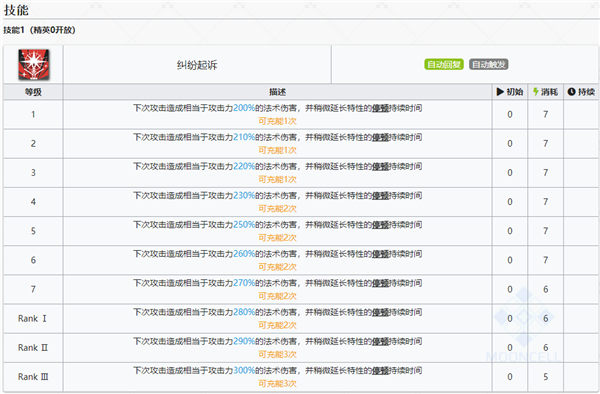600x394 pixels.
Task: Click the initial value 0 in Rank Ⅱ row
Action: coord(510,348)
